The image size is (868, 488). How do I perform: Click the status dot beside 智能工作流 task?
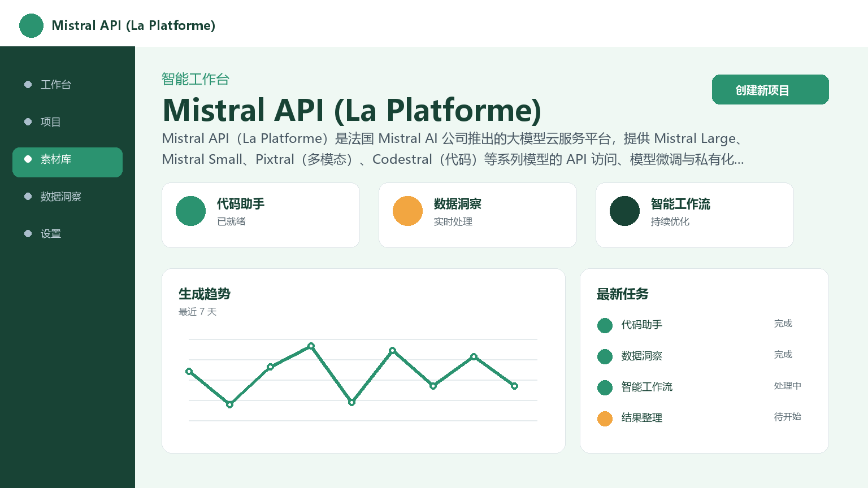[x=605, y=387]
